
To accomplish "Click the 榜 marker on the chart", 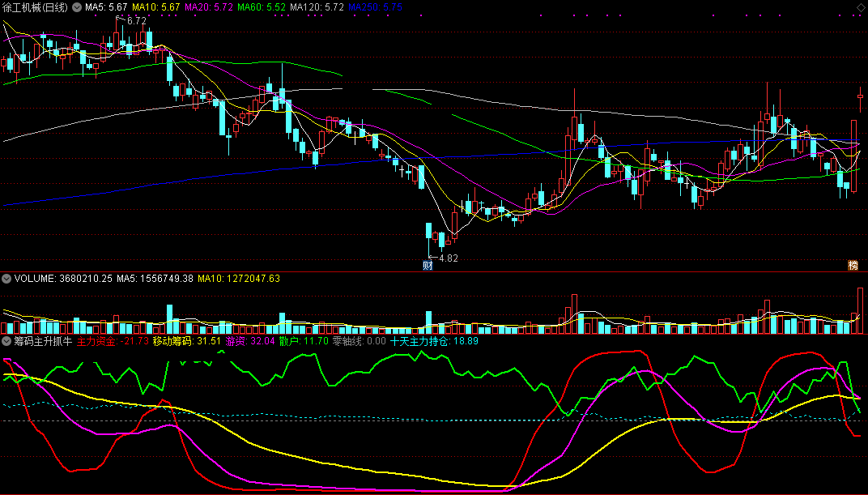I will pos(853,265).
